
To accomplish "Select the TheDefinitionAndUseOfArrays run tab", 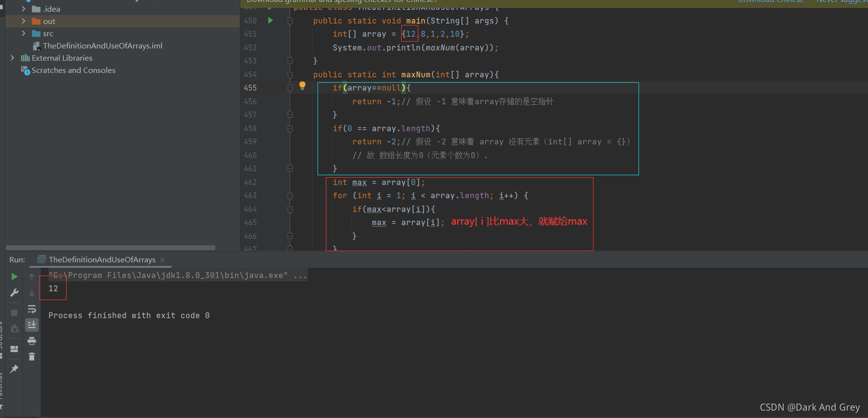I will [x=102, y=259].
